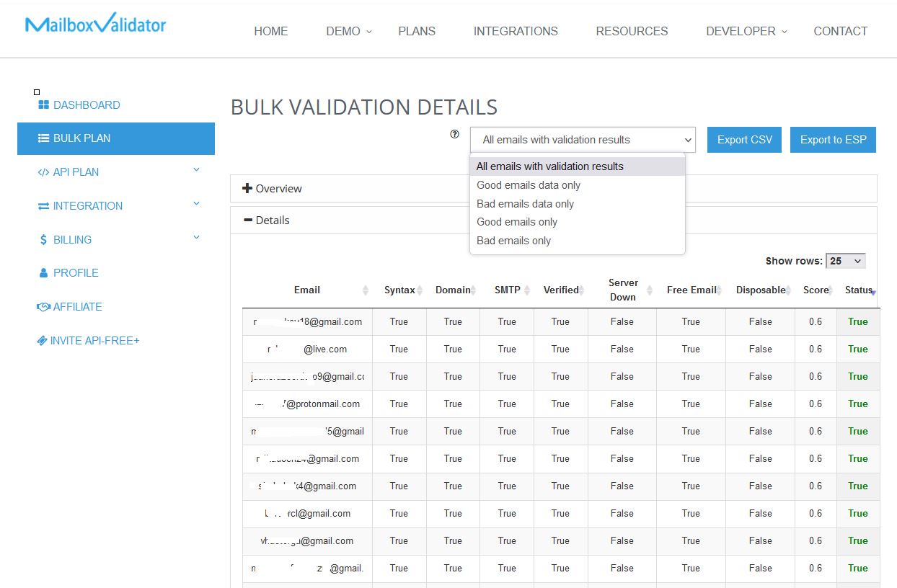
Task: Click the MailboxValidator logo
Action: 94,23
